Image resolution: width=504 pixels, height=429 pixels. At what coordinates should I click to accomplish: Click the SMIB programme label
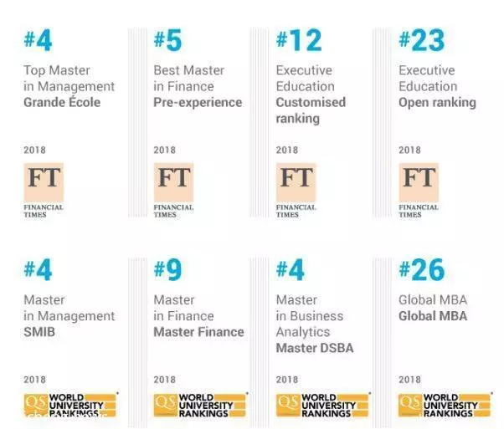pos(39,332)
